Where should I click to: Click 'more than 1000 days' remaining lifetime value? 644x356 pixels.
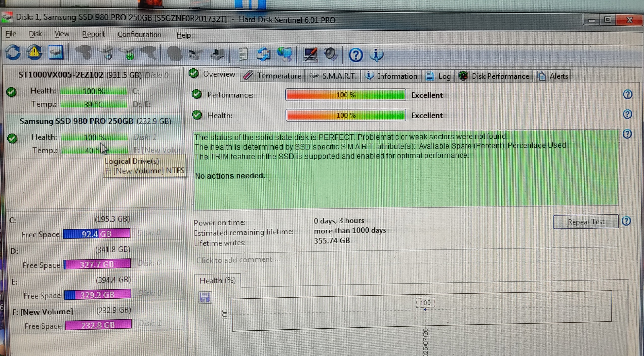click(350, 230)
